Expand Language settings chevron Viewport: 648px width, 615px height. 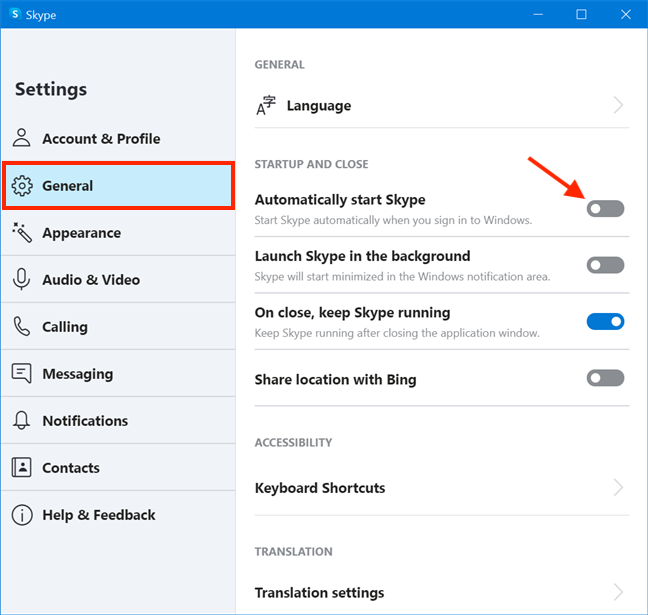click(618, 105)
